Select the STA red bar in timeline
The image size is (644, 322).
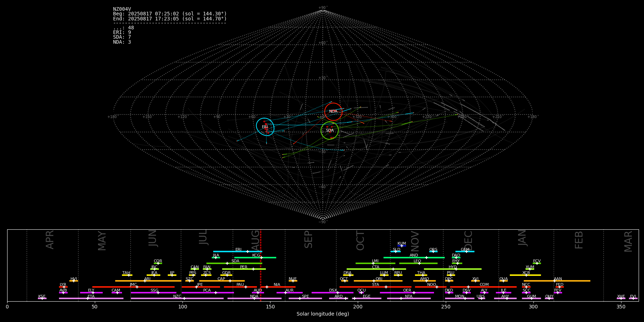coord(375,287)
